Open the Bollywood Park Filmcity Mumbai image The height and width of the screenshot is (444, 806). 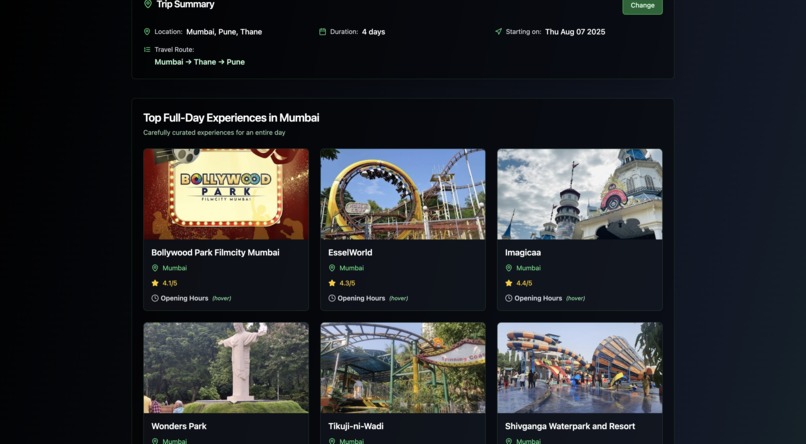226,194
